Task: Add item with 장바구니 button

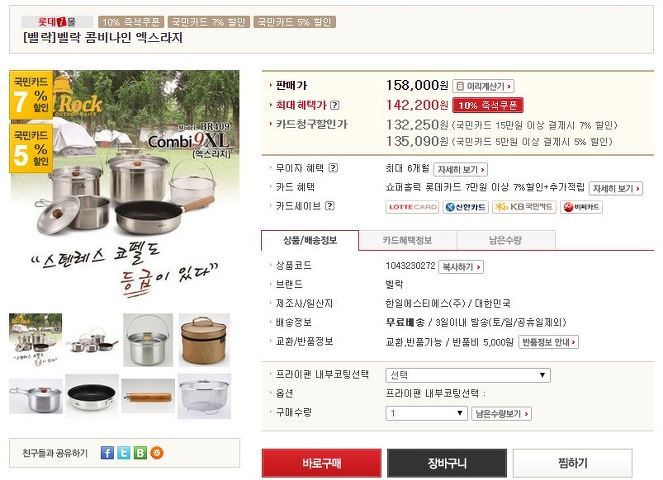Action: [447, 463]
